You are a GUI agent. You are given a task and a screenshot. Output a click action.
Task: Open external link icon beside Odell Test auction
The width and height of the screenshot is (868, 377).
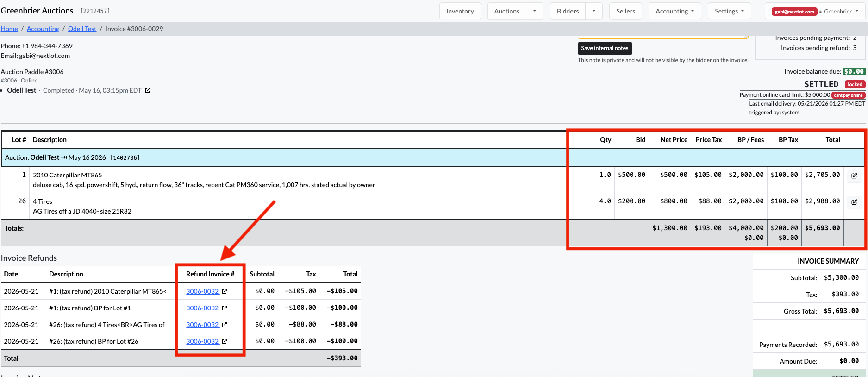coord(148,90)
